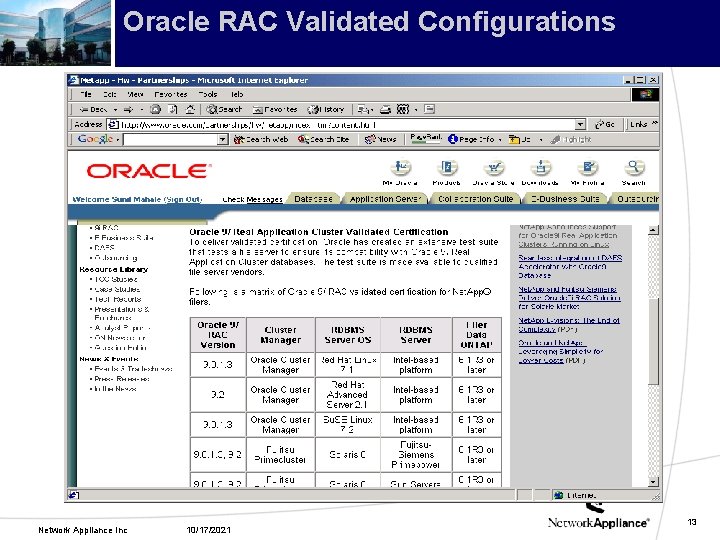Open In the News sidebar link
720x540 pixels.
point(115,389)
